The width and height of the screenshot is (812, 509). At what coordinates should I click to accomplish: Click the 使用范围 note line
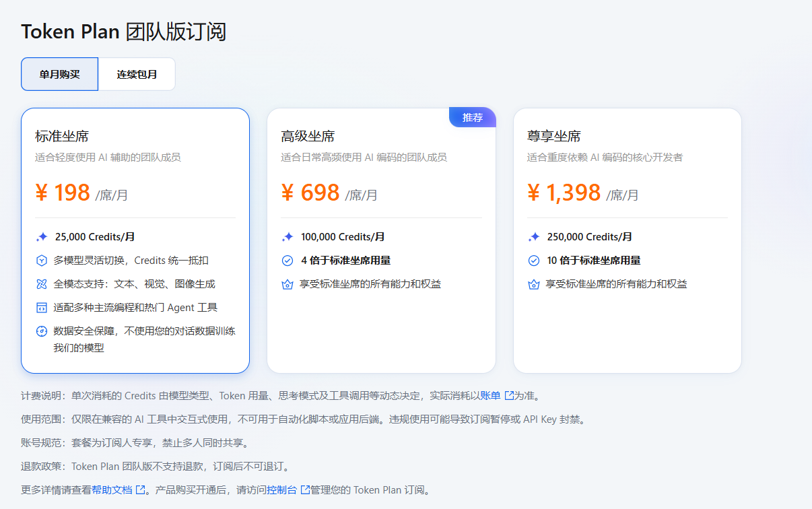(x=304, y=419)
